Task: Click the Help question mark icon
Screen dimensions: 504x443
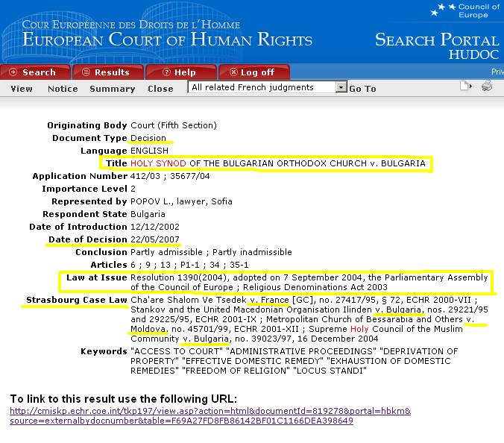Action: pos(166,72)
